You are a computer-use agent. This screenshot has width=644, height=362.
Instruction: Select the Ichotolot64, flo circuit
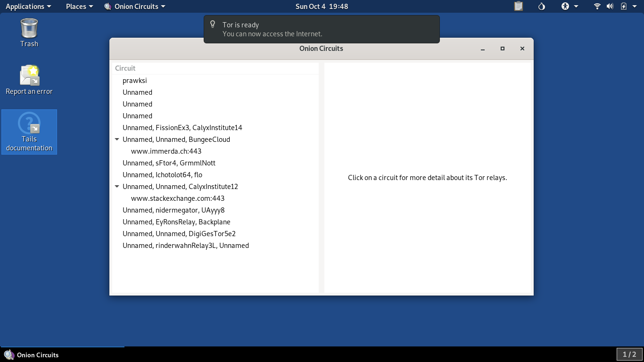(215, 175)
